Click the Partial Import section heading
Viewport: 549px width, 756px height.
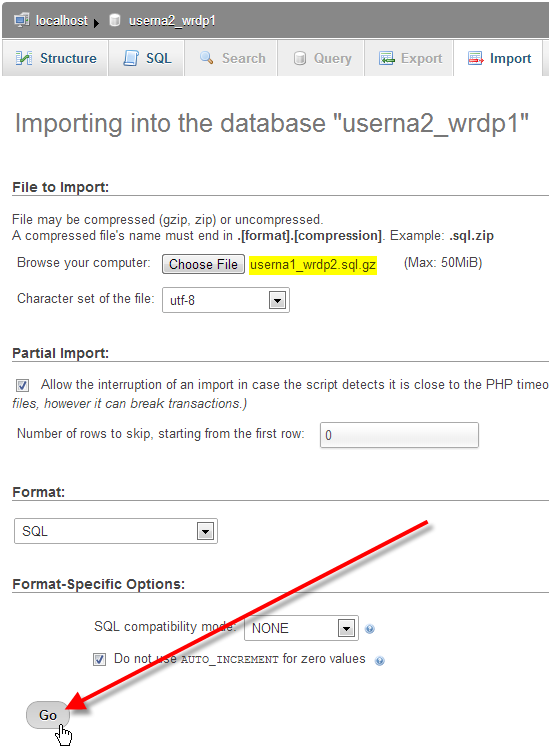pyautogui.click(x=60, y=353)
